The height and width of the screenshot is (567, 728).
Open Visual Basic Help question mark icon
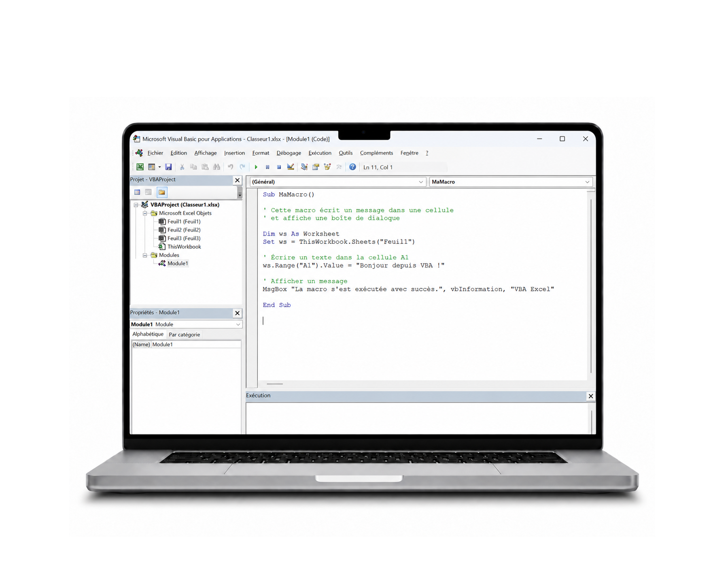pos(352,167)
